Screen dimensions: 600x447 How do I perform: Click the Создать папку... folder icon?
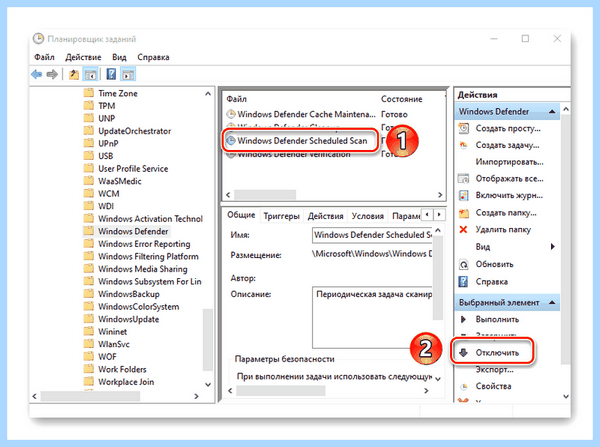pos(463,213)
